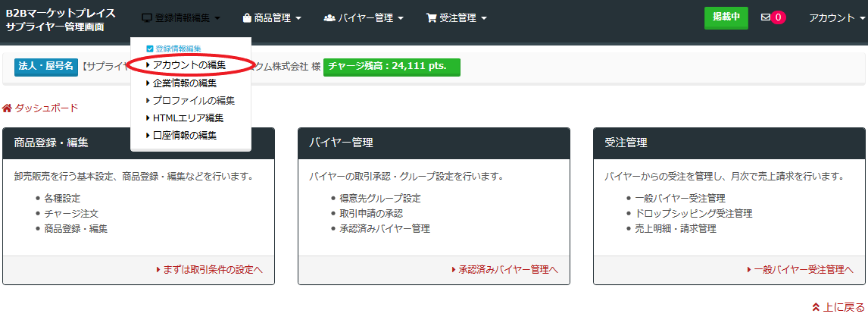Expand the アカウント dropdown in the header
868x323 pixels.
[836, 17]
